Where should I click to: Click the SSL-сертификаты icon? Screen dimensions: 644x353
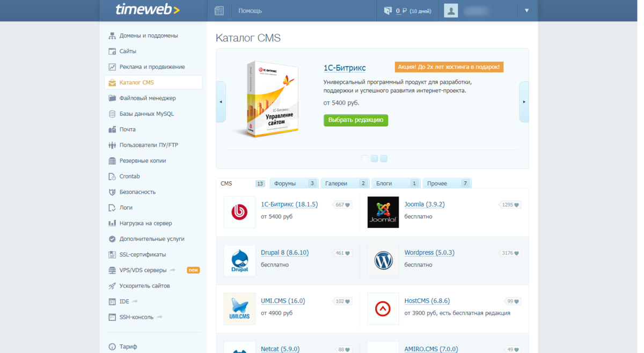(x=112, y=254)
